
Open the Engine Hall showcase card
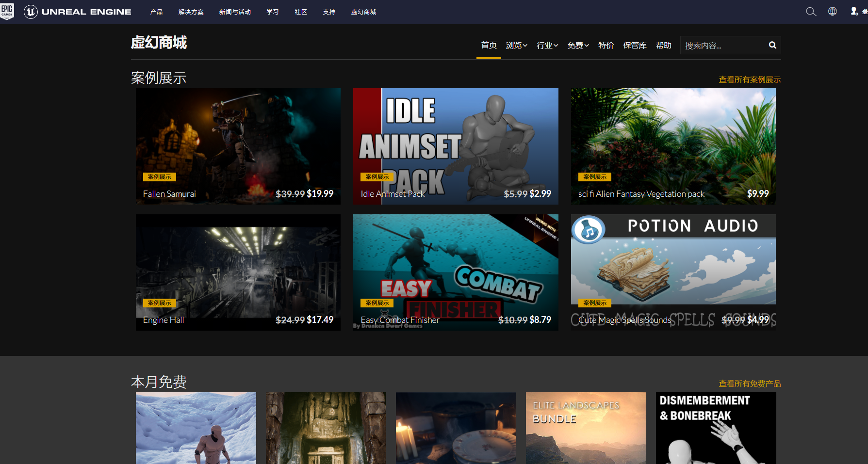coord(238,272)
